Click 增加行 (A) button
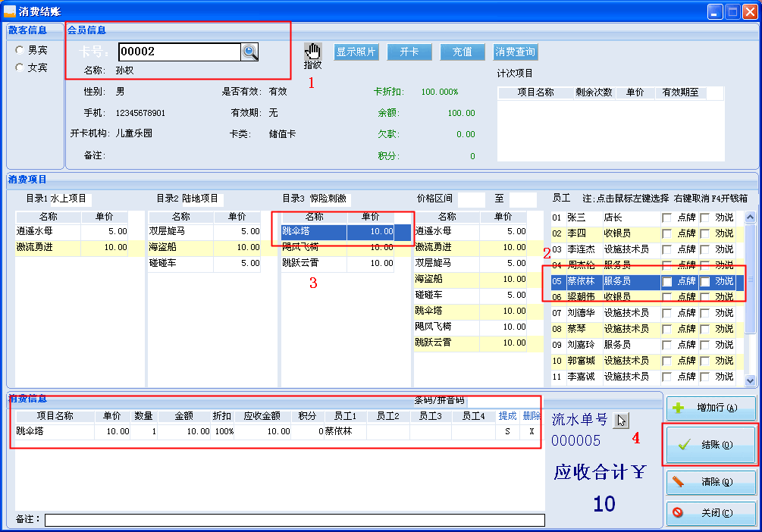 (710, 408)
